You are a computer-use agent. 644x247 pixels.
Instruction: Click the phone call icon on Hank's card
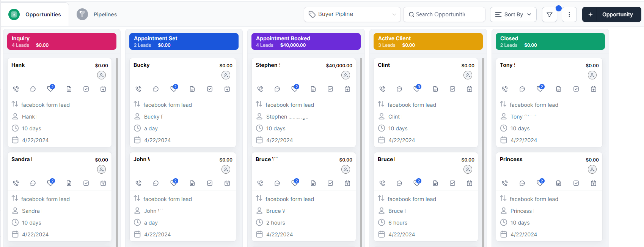pos(16,89)
